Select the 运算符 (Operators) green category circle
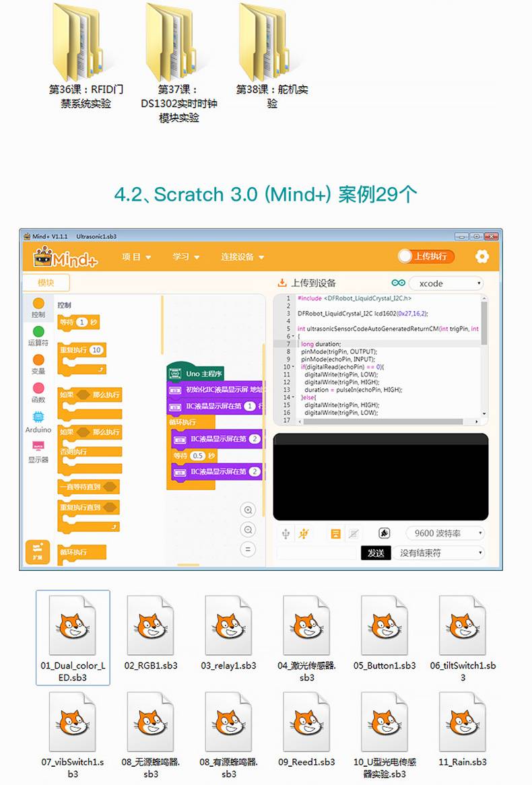The width and height of the screenshot is (532, 785). click(x=38, y=331)
